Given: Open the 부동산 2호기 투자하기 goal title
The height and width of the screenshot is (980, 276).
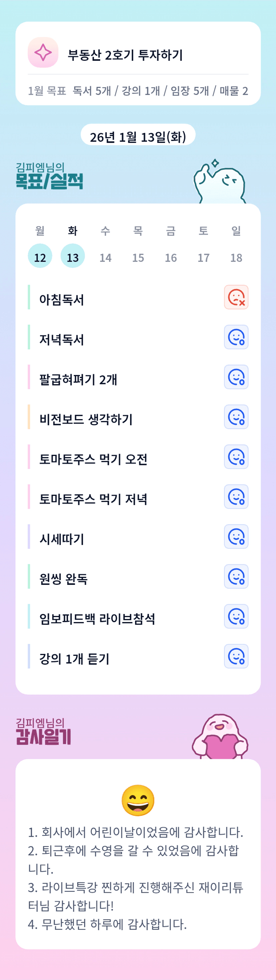Looking at the screenshot, I should click(125, 55).
